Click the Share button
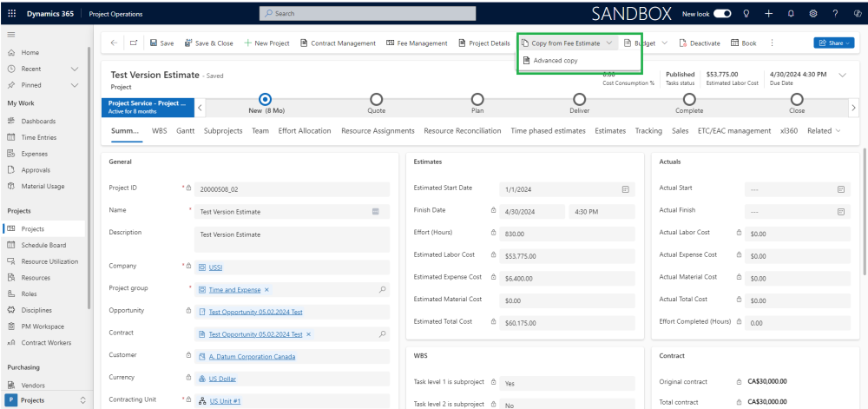 pos(833,43)
